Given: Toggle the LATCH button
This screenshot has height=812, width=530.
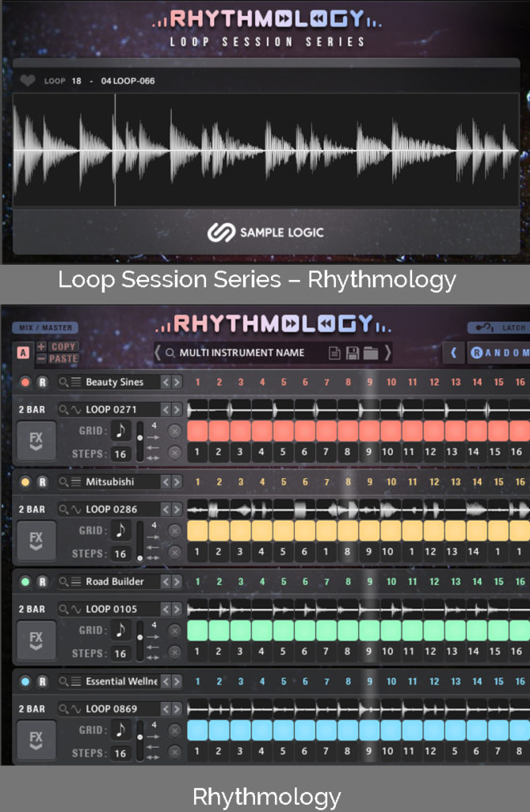Looking at the screenshot, I should (x=498, y=327).
